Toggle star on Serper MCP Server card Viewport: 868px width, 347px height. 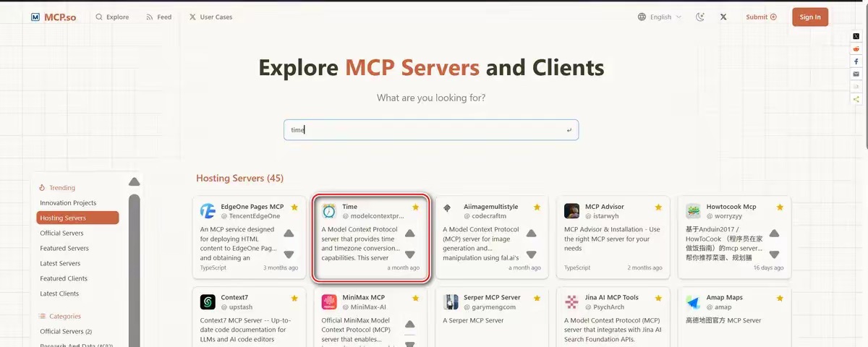coord(537,298)
